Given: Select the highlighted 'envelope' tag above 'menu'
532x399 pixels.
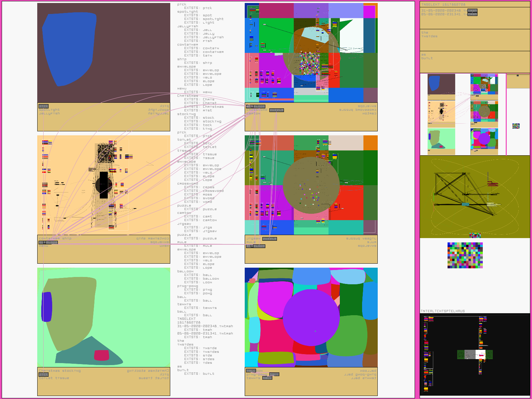Looking at the screenshot, I should [x=48, y=242].
